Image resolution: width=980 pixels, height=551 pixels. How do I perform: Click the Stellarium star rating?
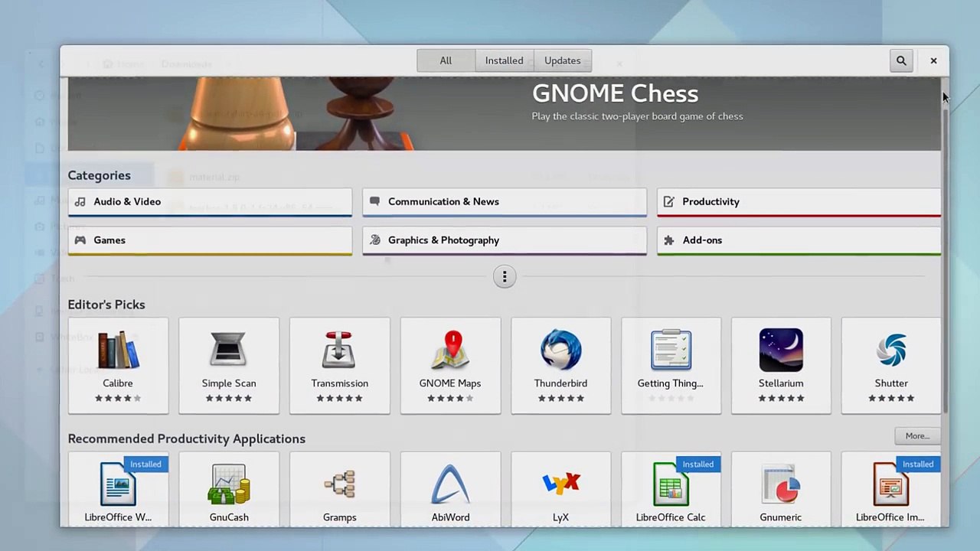pyautogui.click(x=781, y=398)
